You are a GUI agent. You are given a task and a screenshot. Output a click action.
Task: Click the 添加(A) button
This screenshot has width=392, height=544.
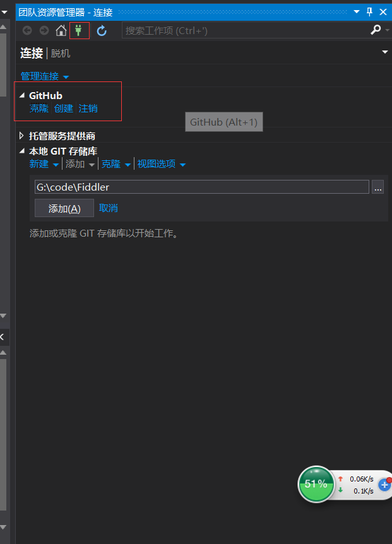64,208
